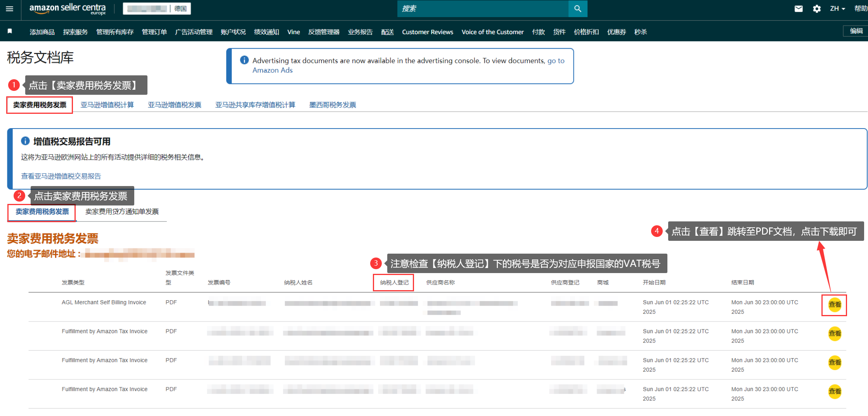Viewport: 868px width, 416px height.
Task: Click the 供应商登记 column header
Action: [565, 282]
